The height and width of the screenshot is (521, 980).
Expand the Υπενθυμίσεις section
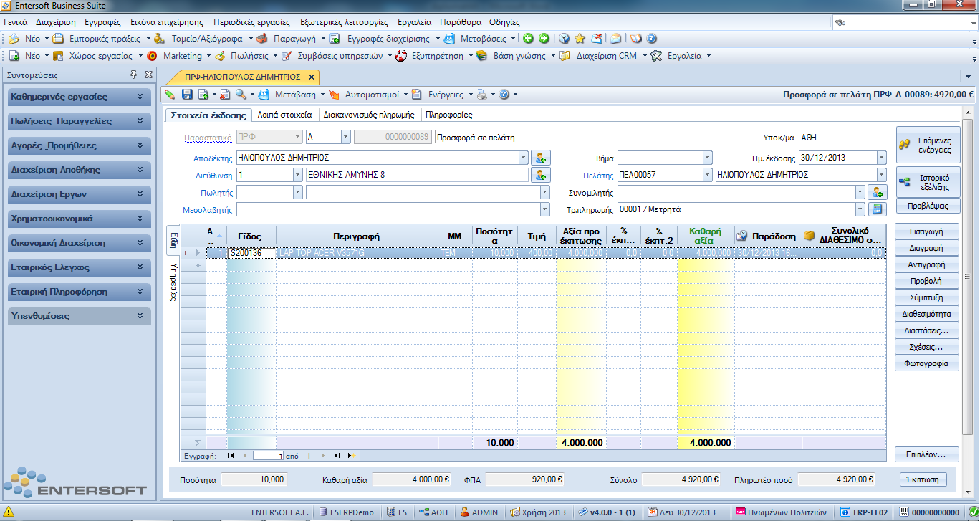pyautogui.click(x=79, y=315)
